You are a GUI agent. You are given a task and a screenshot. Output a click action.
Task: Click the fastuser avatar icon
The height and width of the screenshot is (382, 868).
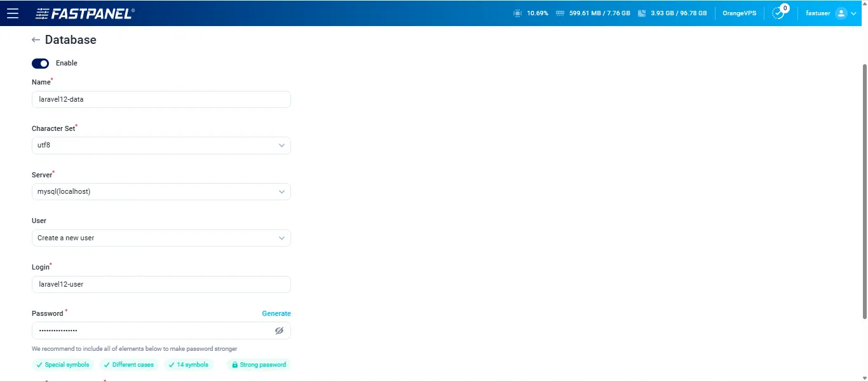click(x=841, y=13)
